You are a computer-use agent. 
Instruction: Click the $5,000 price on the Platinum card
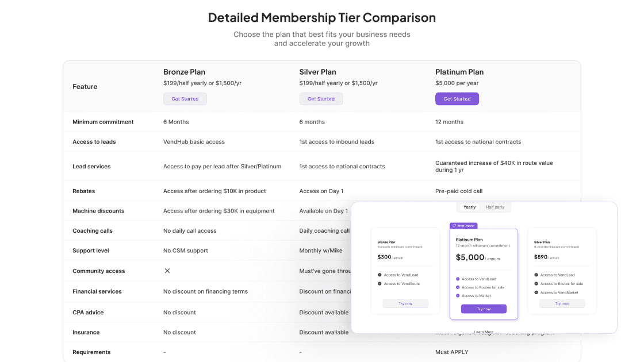pos(470,256)
